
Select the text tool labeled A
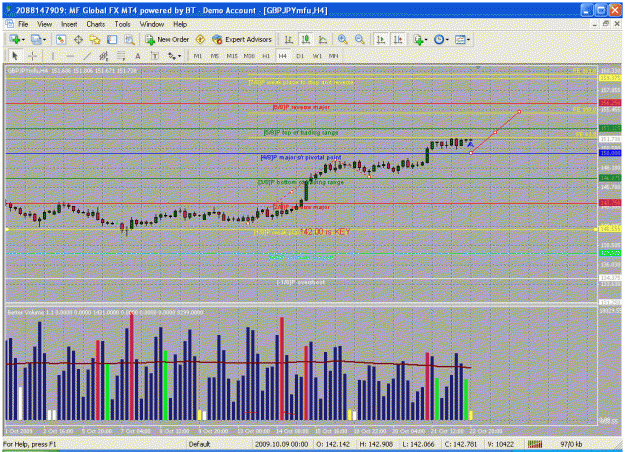(138, 56)
